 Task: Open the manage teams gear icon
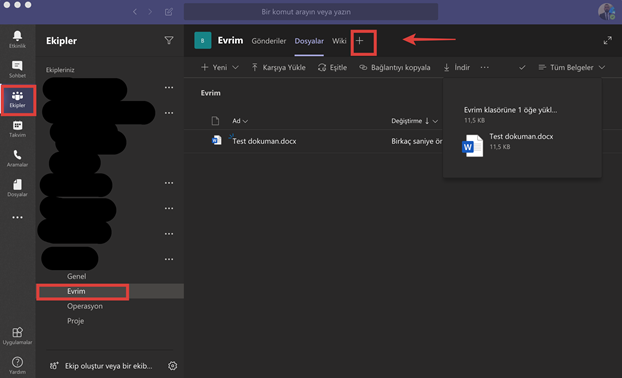(x=173, y=366)
